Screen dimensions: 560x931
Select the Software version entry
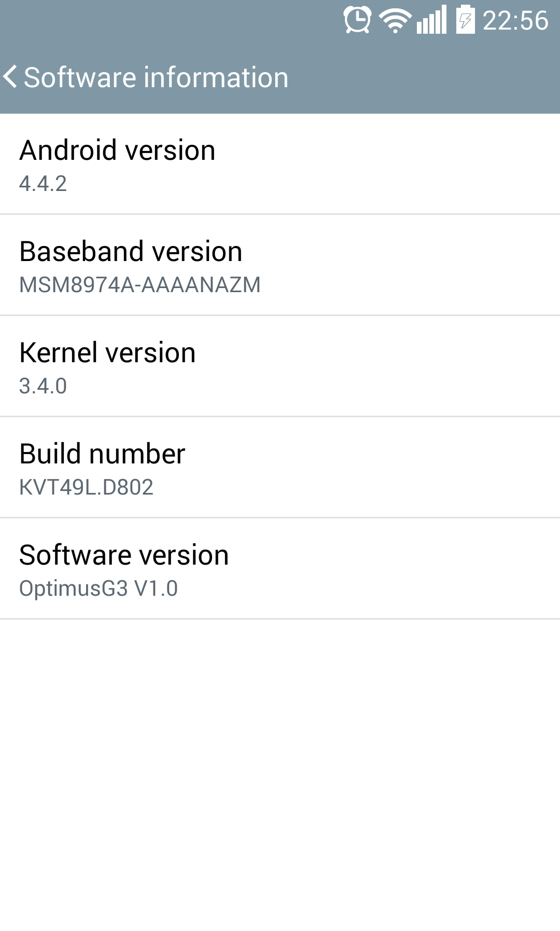point(280,568)
